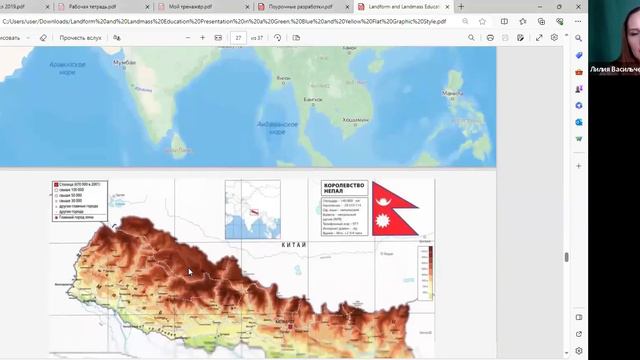Add this page to favorites (star)
640x360 pixels.
(x=482, y=21)
